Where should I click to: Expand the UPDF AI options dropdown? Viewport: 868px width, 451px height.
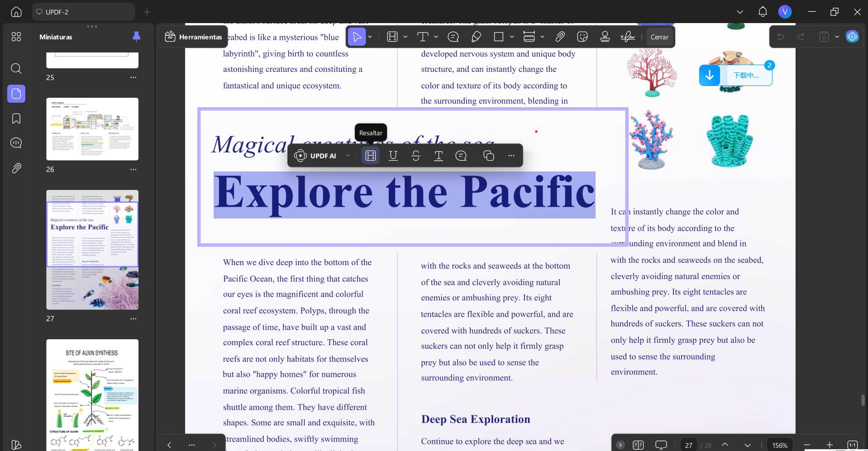click(x=348, y=156)
